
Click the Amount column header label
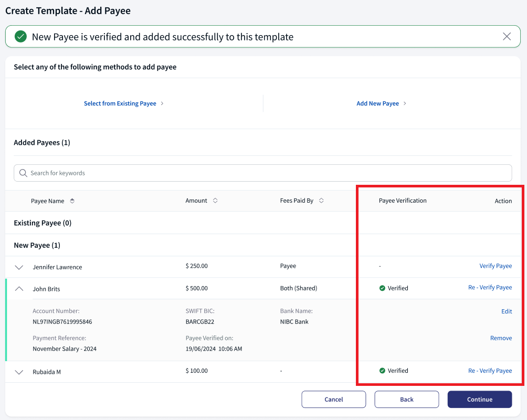(x=196, y=201)
